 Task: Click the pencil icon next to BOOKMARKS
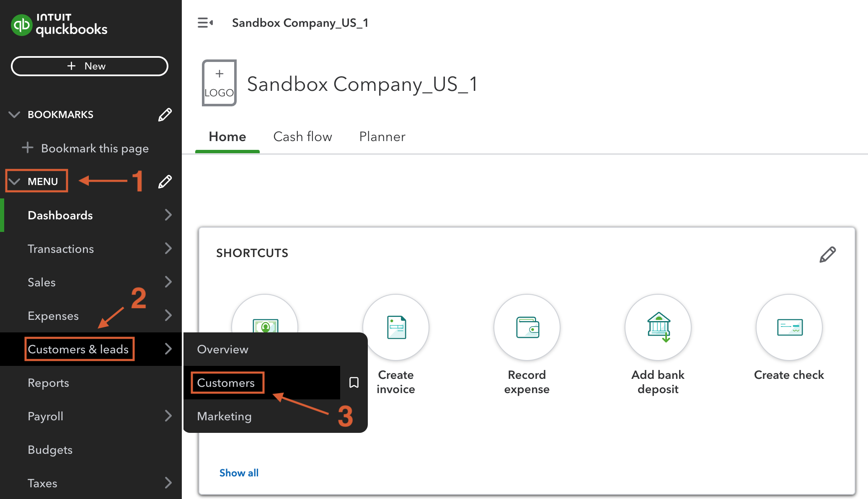(165, 114)
